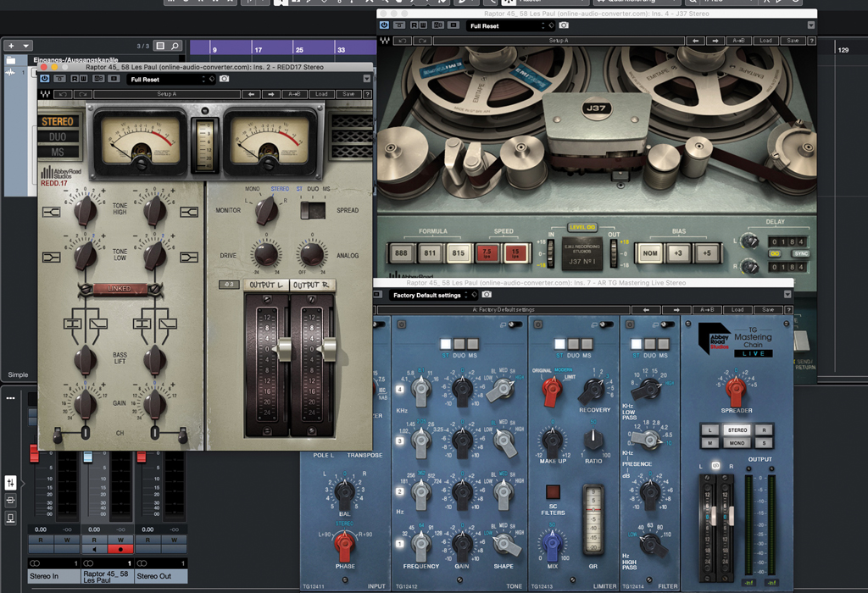Select the Eingangs-/Ausgangskanäle track folder
The height and width of the screenshot is (593, 868).
click(x=75, y=60)
